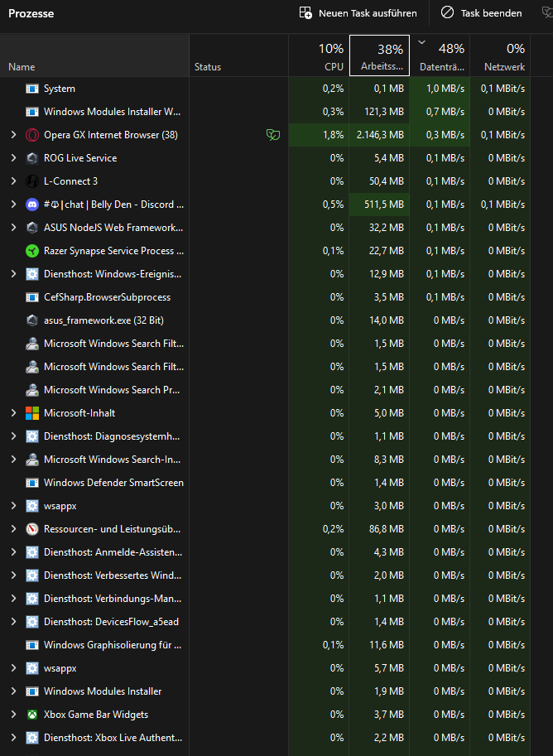Click the Ressourcen- und Leistungsüberwachung icon
The image size is (553, 756).
31,529
